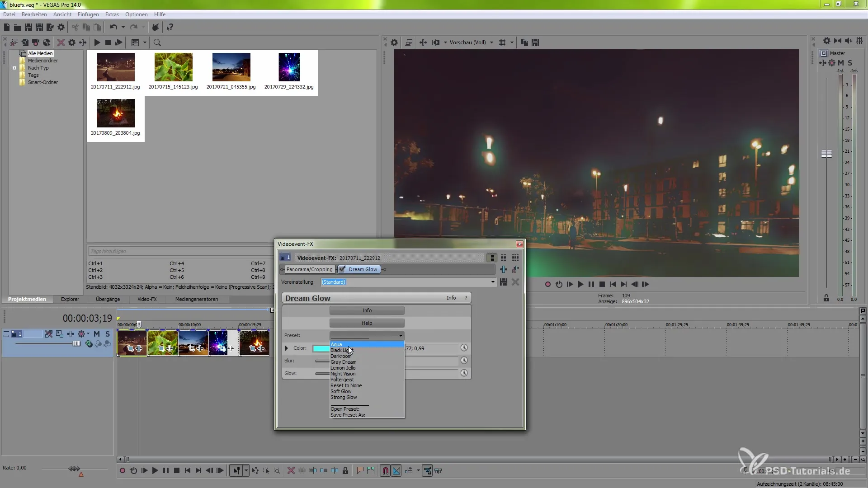Image resolution: width=868 pixels, height=488 pixels.
Task: Click the Help button in Dream Glow panel
Action: coord(367,323)
